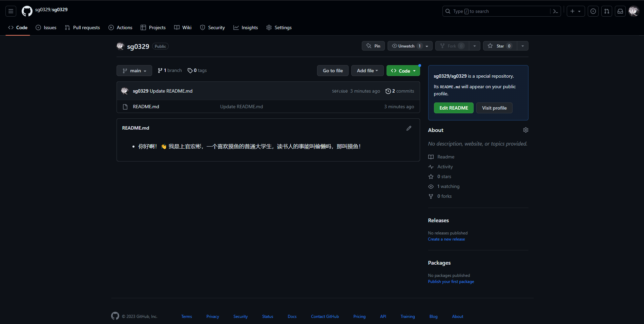Star the sg0329 repository
Screen dimensions: 644x324
[x=500, y=46]
